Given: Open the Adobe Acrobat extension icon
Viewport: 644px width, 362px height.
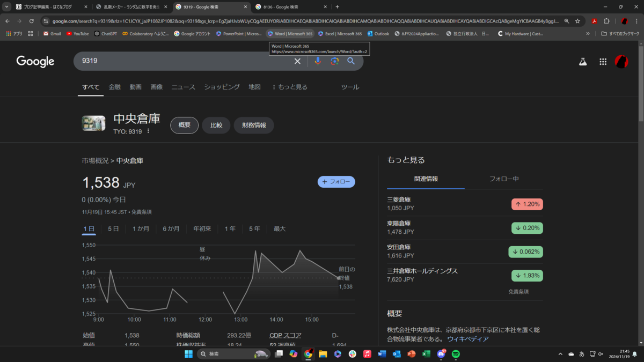Looking at the screenshot, I should pos(594,21).
